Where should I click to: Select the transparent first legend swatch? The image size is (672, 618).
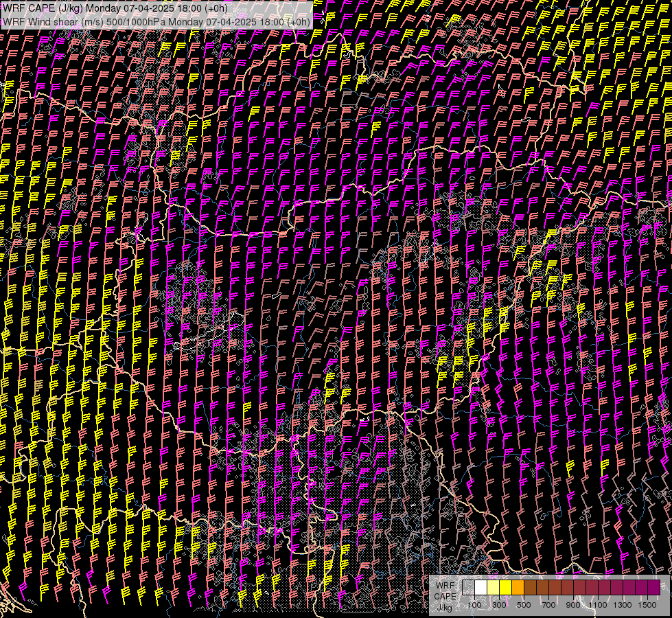pos(468,588)
